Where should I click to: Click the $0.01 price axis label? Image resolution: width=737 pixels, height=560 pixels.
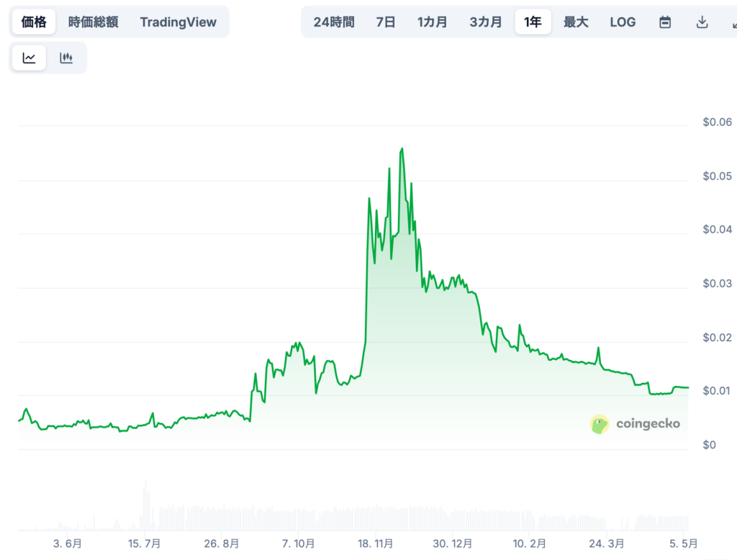[716, 391]
